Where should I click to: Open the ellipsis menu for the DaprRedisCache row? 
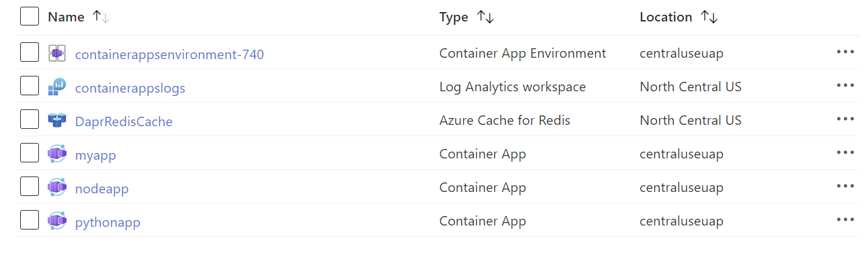(x=845, y=119)
